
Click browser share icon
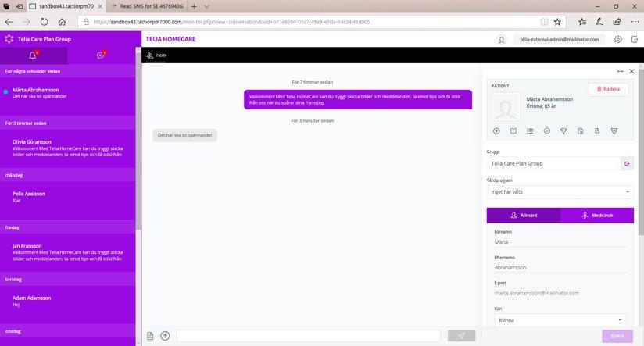click(x=617, y=22)
